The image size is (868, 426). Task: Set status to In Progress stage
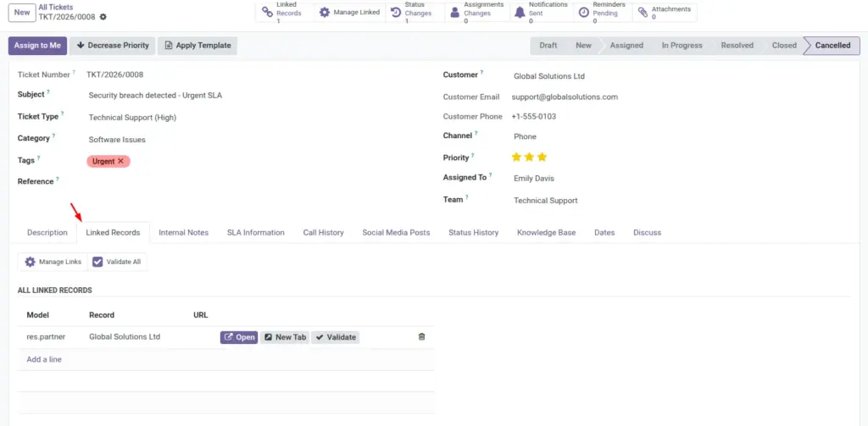pos(682,46)
